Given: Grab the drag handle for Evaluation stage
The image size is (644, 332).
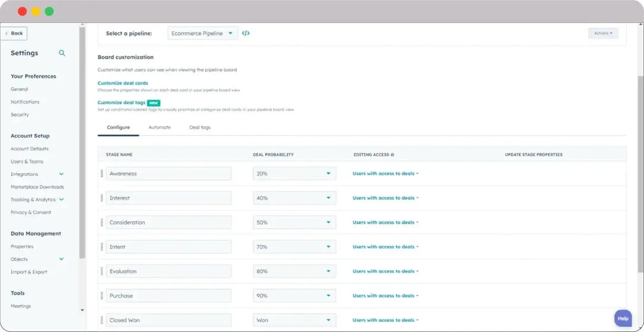Looking at the screenshot, I should click(102, 272).
